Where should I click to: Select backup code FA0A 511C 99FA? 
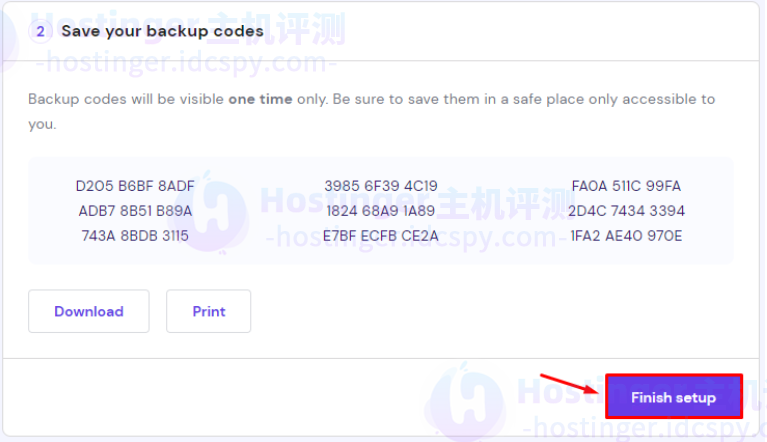click(626, 186)
